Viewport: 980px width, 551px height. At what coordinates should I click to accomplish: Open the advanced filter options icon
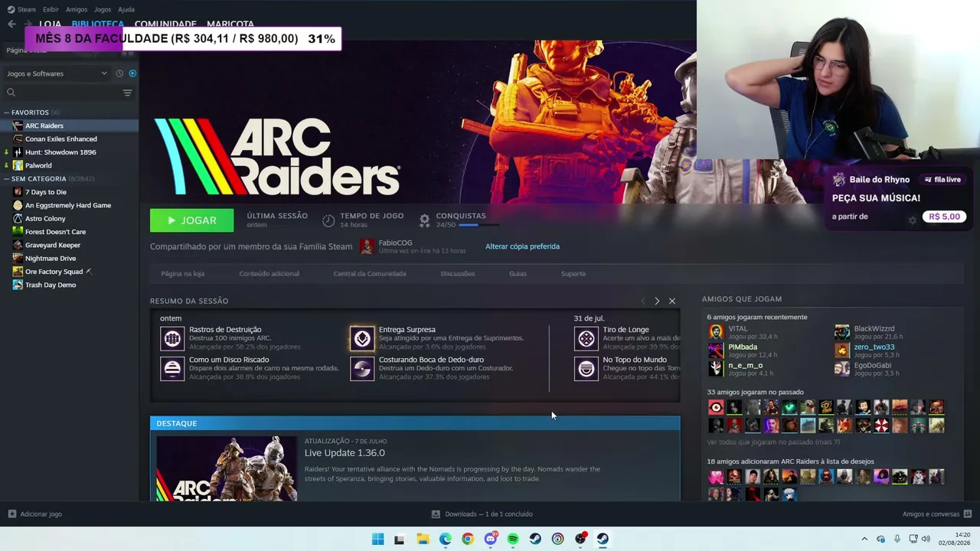click(127, 93)
